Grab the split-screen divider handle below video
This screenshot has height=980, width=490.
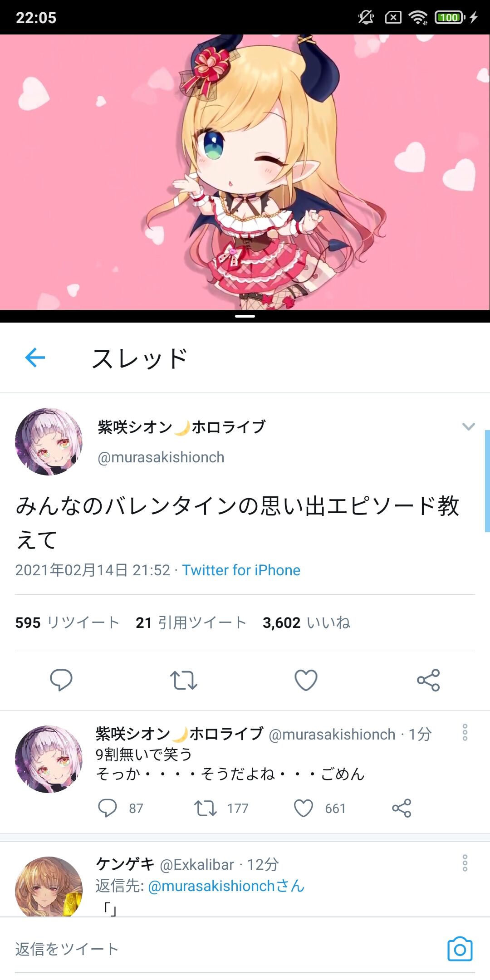245,316
